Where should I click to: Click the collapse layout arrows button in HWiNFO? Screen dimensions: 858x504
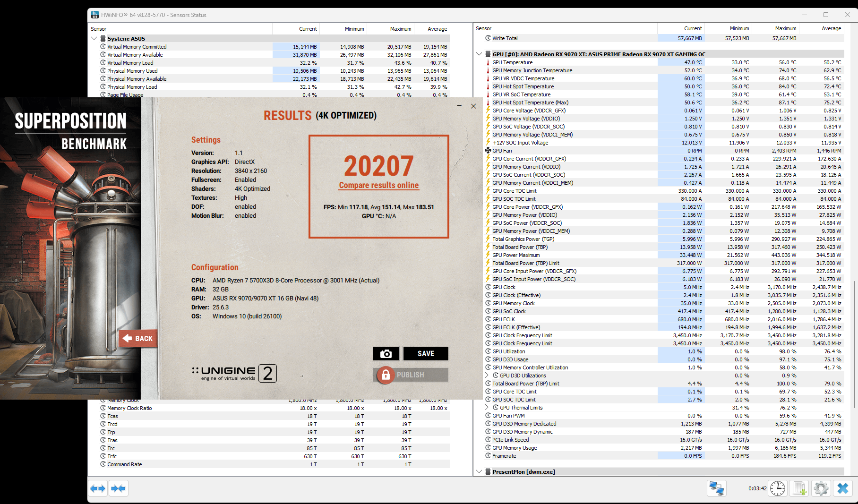[x=118, y=488]
